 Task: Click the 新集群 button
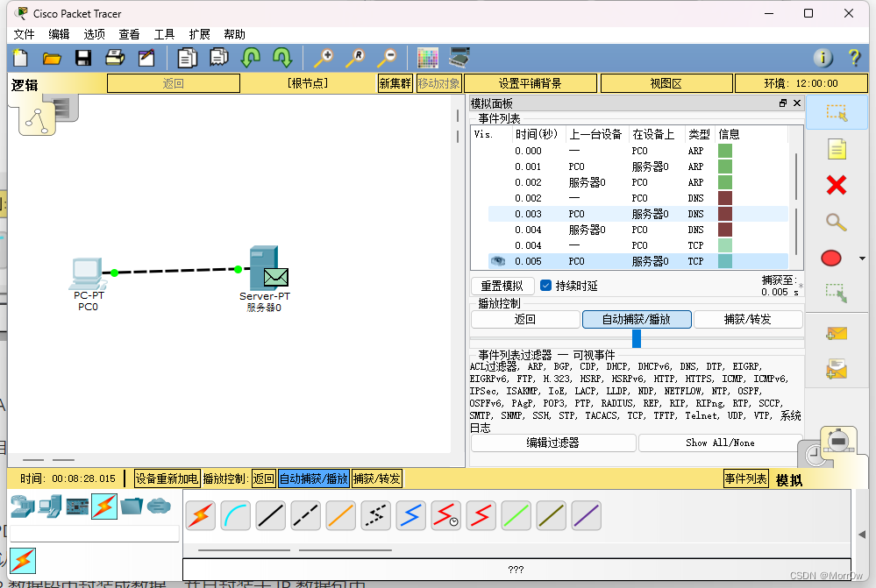coord(395,84)
